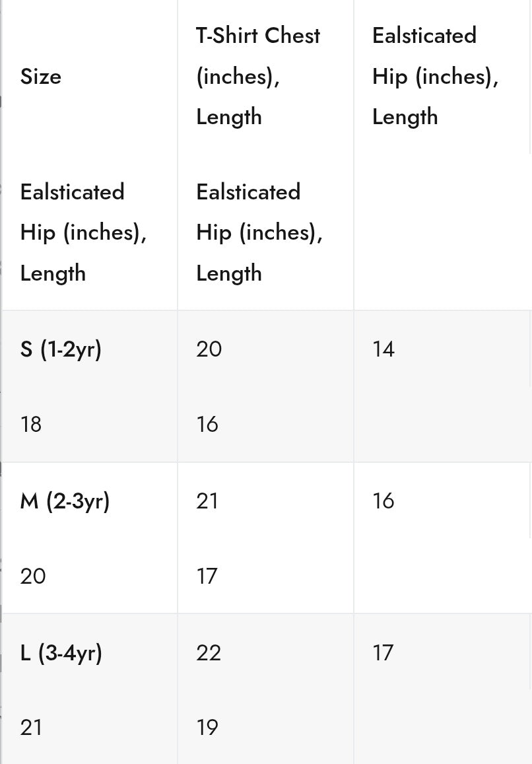Screen dimensions: 532x764
Task: Select value 18 below S (1-2yr)
Action: (31, 424)
